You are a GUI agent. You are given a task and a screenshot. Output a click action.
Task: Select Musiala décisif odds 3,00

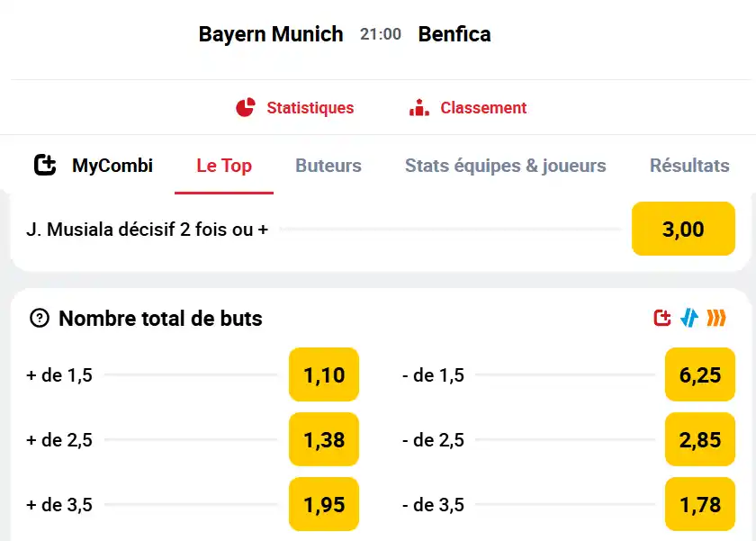pos(683,229)
